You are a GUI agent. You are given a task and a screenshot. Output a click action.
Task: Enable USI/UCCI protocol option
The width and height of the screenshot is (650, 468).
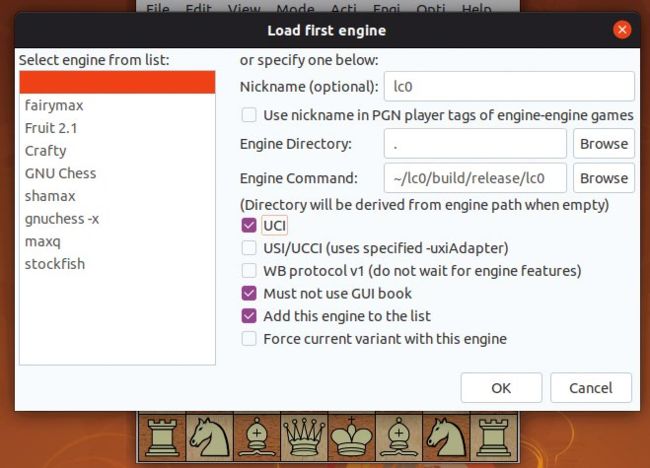249,248
